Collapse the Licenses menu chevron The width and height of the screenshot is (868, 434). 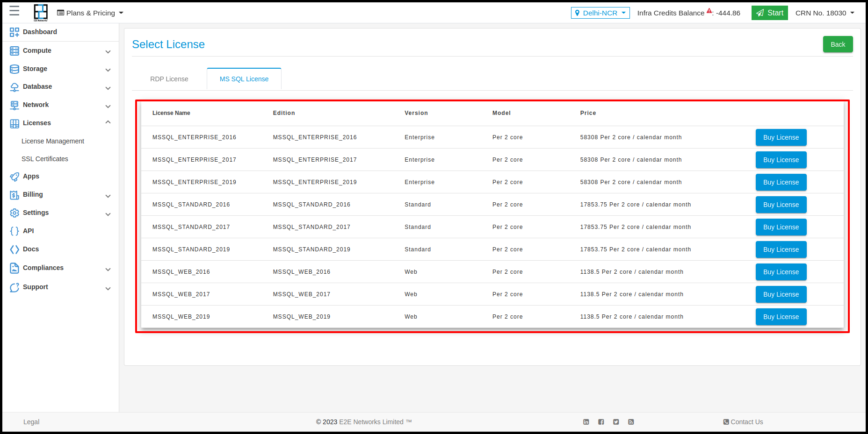(108, 122)
